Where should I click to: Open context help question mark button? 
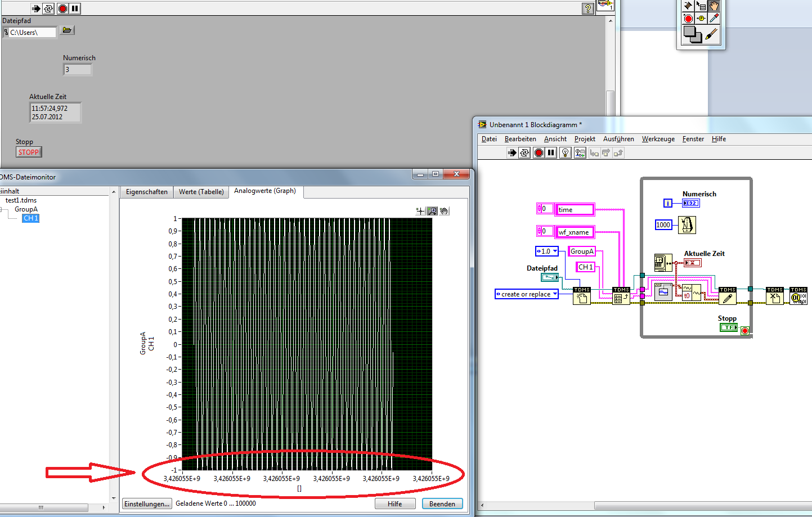click(x=587, y=8)
